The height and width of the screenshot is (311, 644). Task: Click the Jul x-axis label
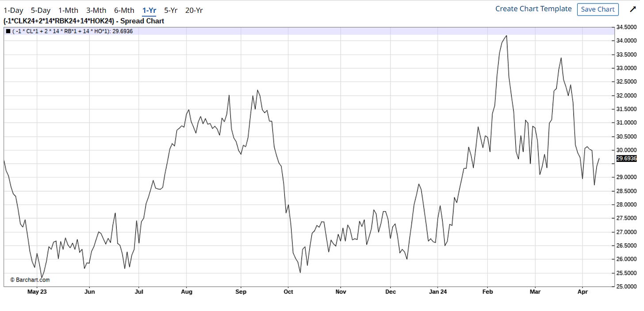pos(138,292)
